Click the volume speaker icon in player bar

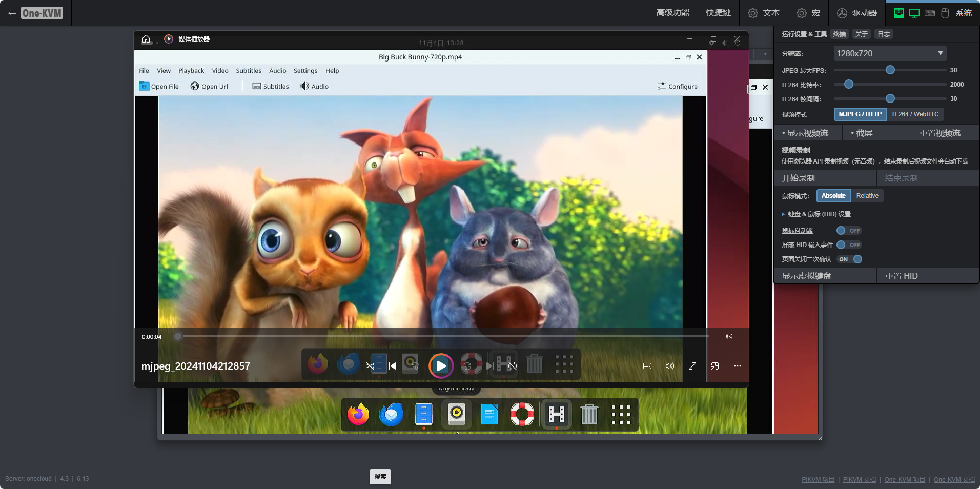[x=669, y=366]
